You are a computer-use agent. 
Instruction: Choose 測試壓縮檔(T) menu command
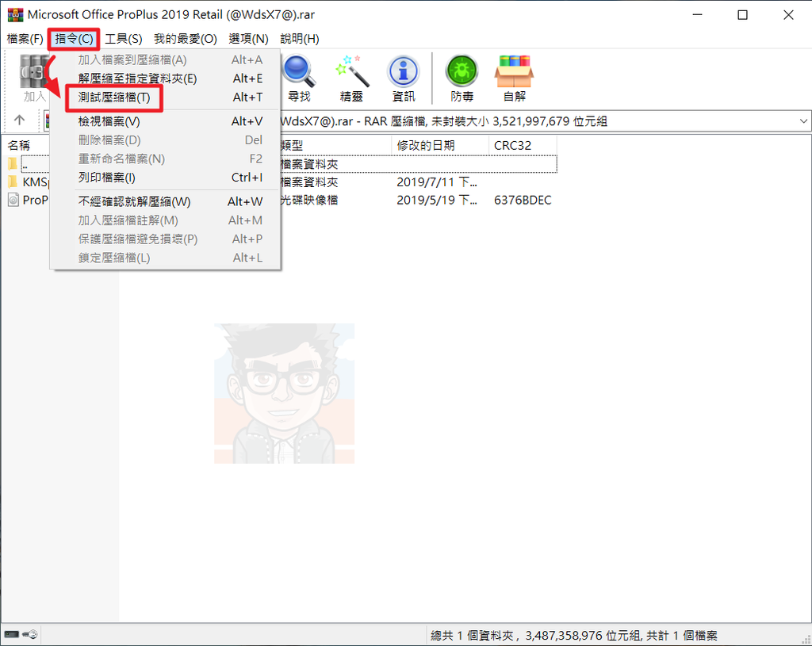coord(166,97)
